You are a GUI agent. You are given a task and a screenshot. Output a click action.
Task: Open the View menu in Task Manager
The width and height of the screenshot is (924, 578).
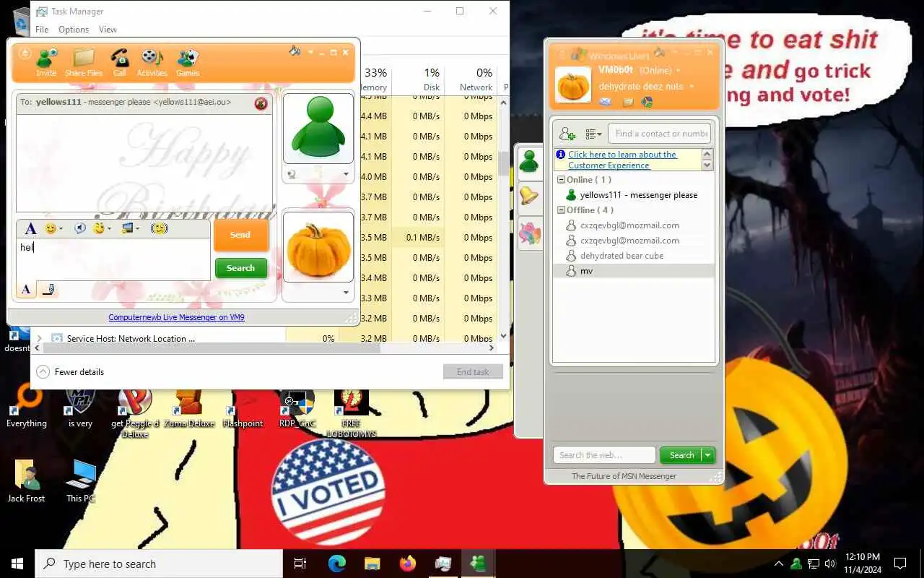(x=108, y=30)
